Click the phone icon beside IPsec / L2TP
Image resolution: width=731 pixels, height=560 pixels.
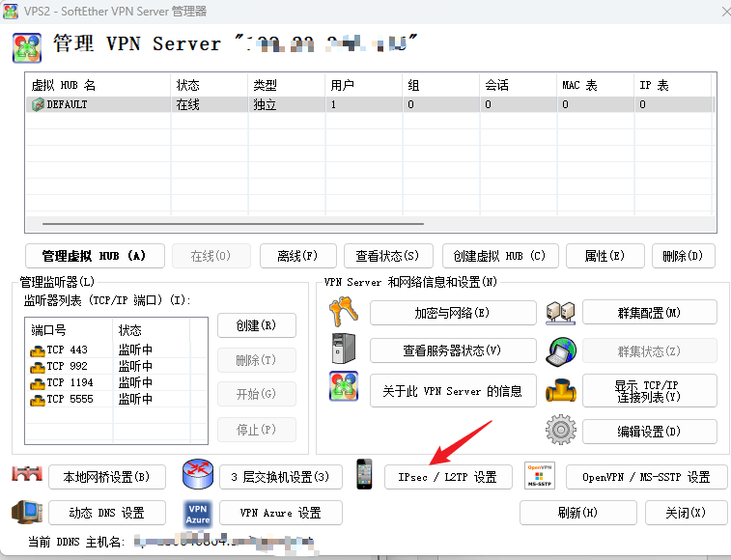coord(363,476)
